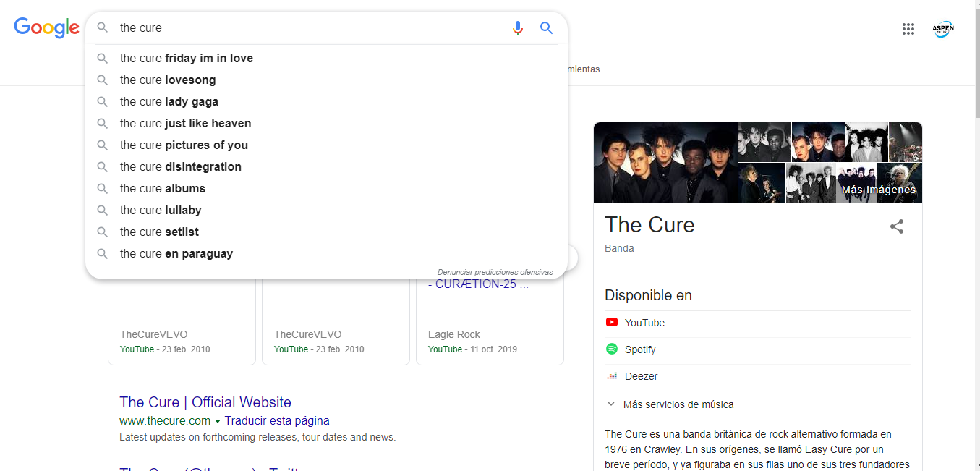Click the Eagle Rock video card source
The width and height of the screenshot is (980, 471).
coord(453,334)
